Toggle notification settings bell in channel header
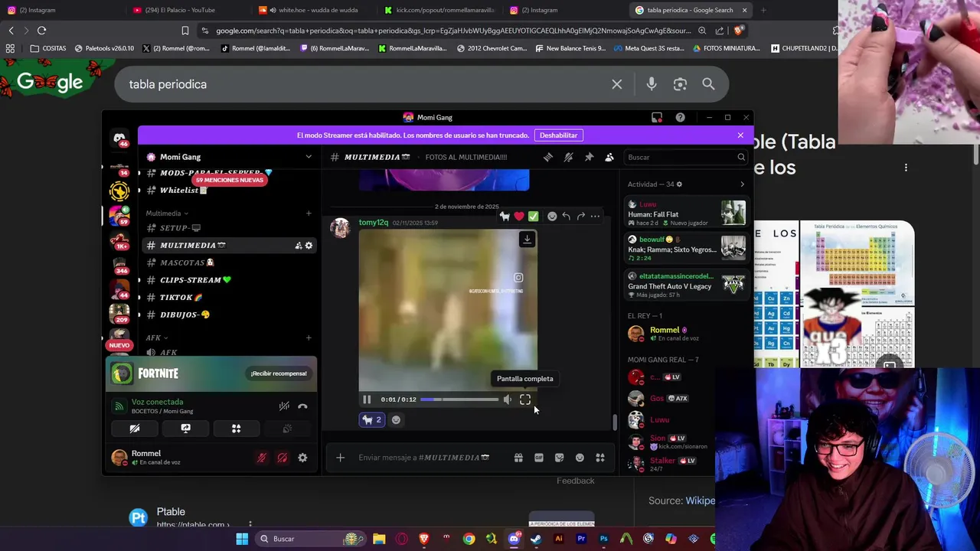The height and width of the screenshot is (551, 980). coord(568,157)
